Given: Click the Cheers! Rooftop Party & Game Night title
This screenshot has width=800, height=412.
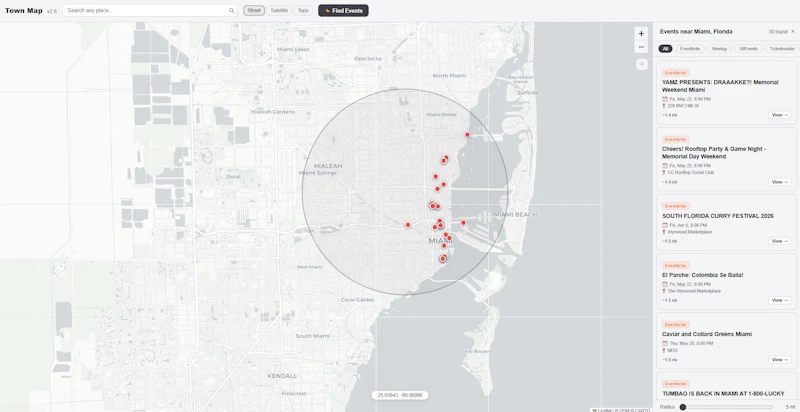Looking at the screenshot, I should 714,152.
